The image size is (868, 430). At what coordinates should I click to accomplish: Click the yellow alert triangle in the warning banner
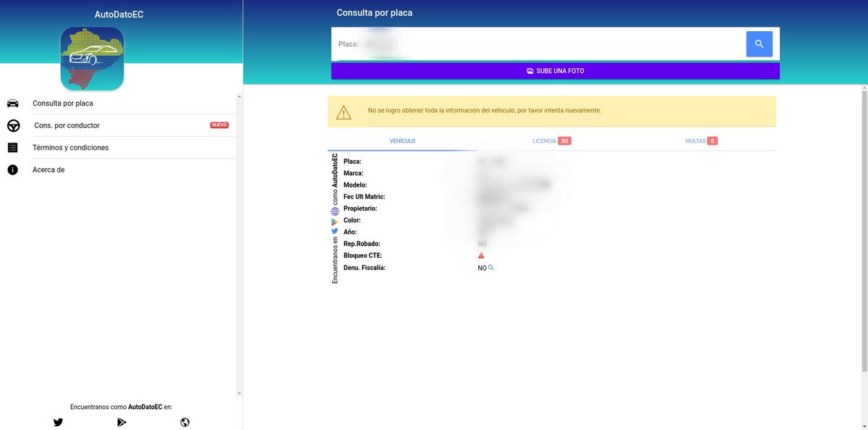click(343, 111)
